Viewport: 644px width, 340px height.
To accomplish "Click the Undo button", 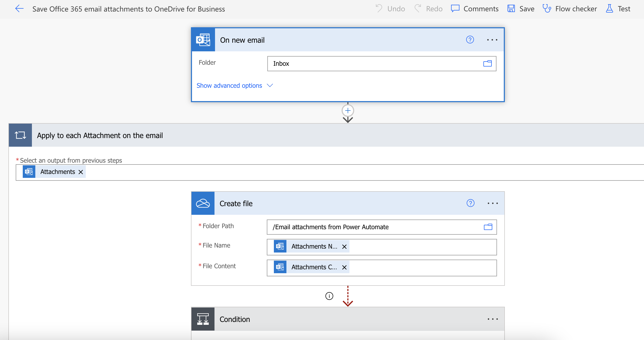I will tap(390, 9).
